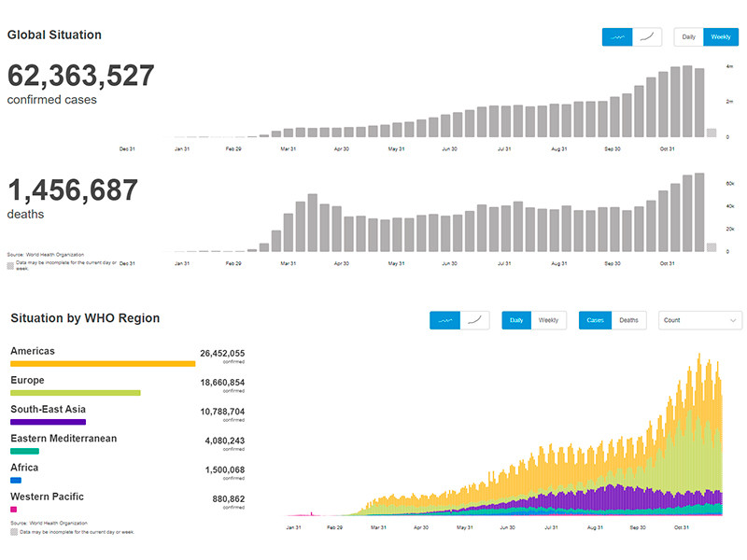Show Deaths in WHO Region chart

[x=628, y=320]
